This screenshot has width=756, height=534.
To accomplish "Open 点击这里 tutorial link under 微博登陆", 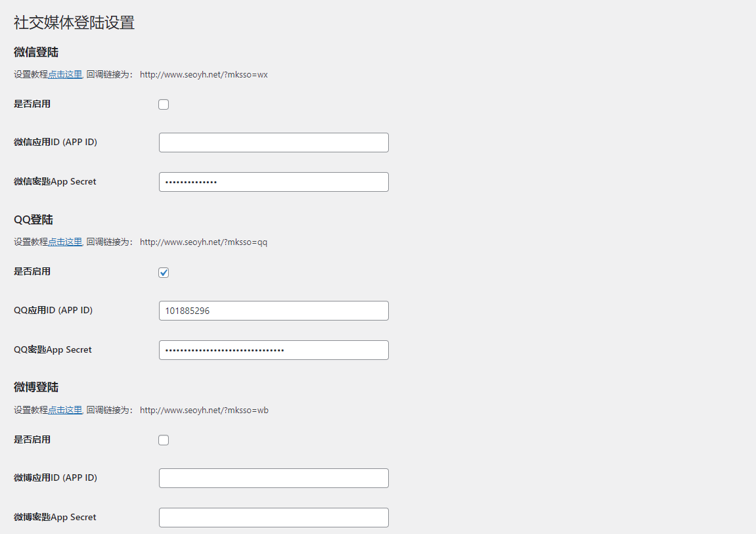I will (x=65, y=410).
